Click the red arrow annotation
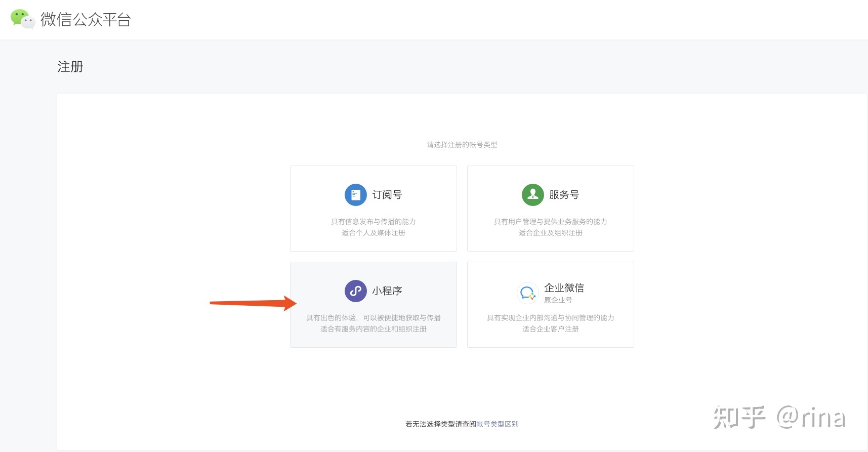Screen dimensions: 868x452 pos(253,303)
